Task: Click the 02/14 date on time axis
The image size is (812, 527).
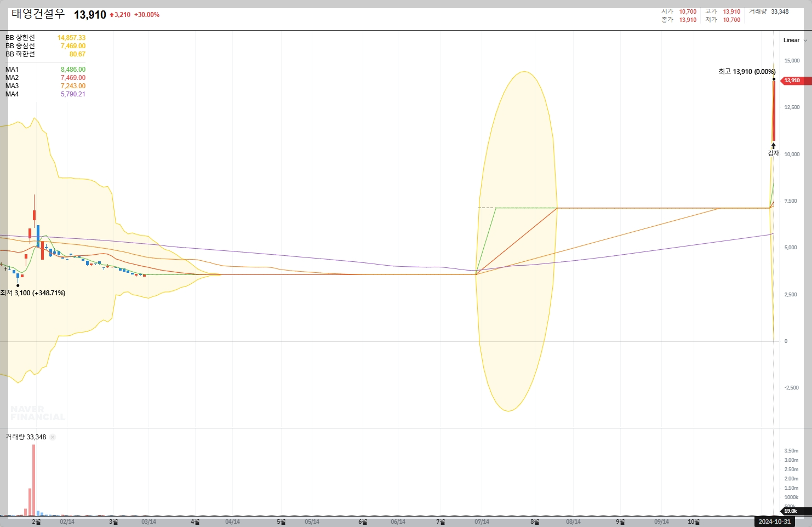Action: (67, 522)
